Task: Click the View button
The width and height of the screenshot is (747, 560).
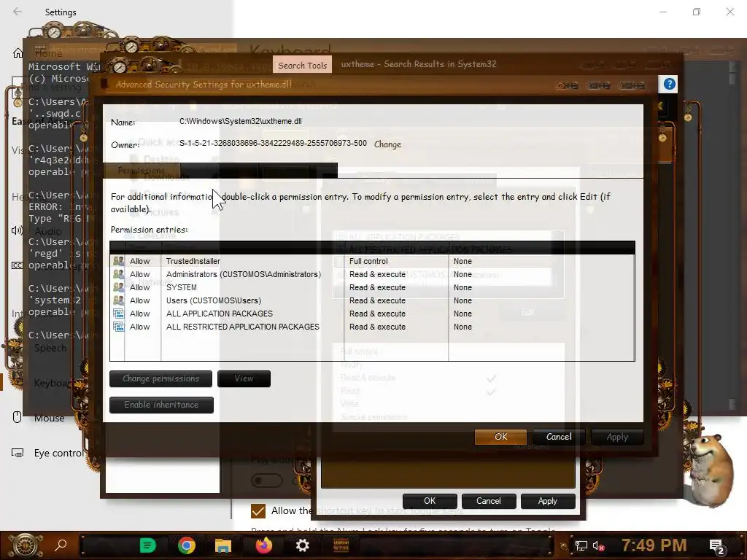Action: click(244, 378)
